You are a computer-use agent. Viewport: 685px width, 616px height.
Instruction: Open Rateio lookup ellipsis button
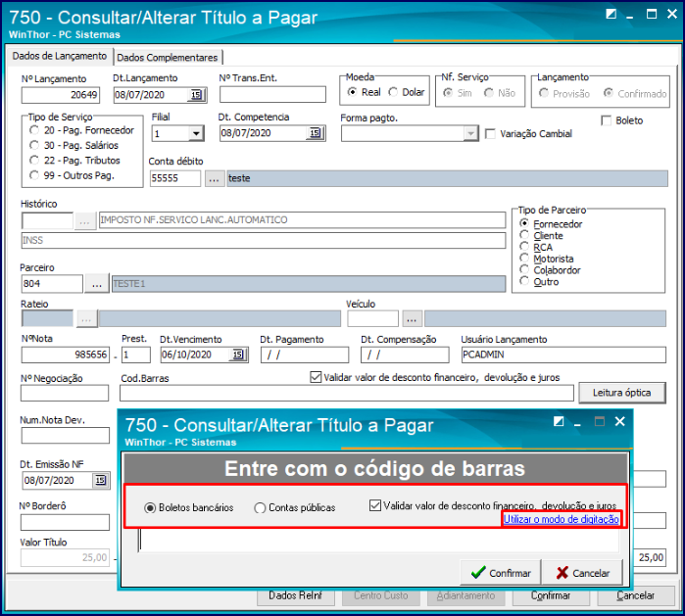click(x=87, y=319)
